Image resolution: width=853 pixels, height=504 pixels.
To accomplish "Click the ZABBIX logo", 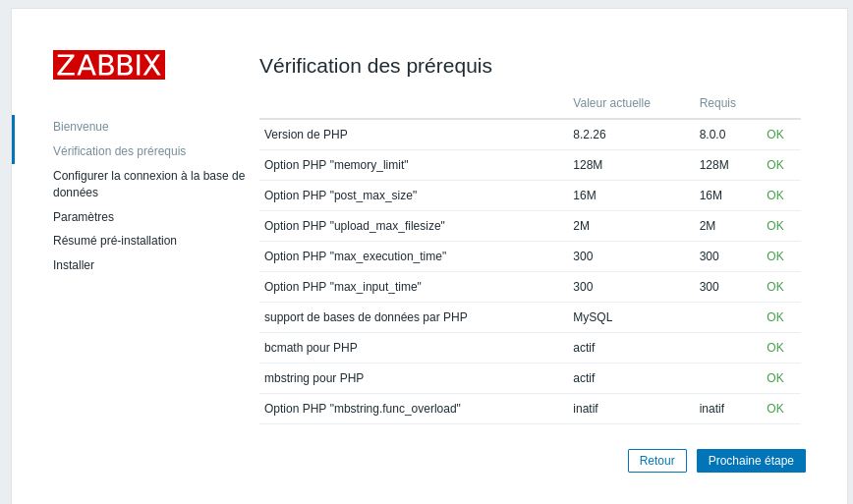I will pyautogui.click(x=109, y=65).
